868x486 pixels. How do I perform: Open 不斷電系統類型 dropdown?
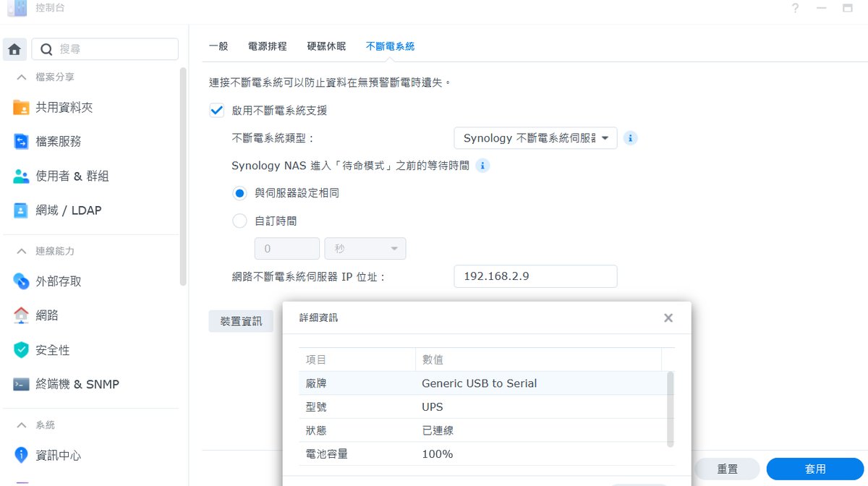click(x=535, y=138)
